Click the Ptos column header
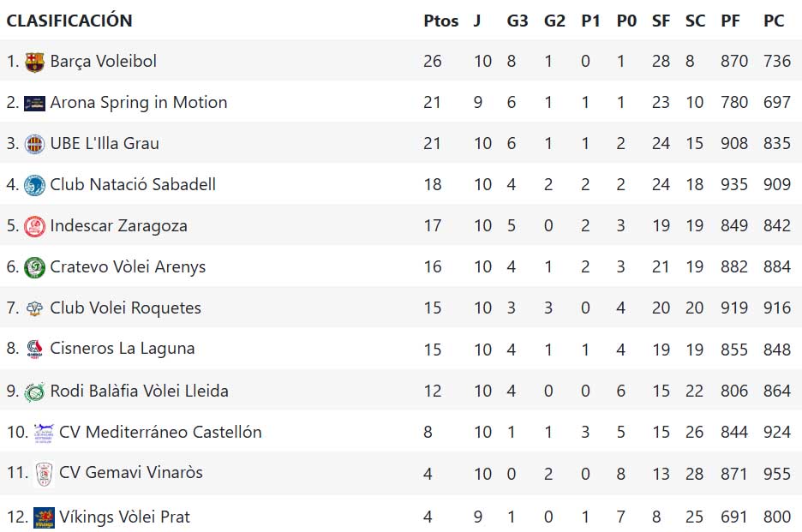The image size is (802, 532). click(440, 21)
